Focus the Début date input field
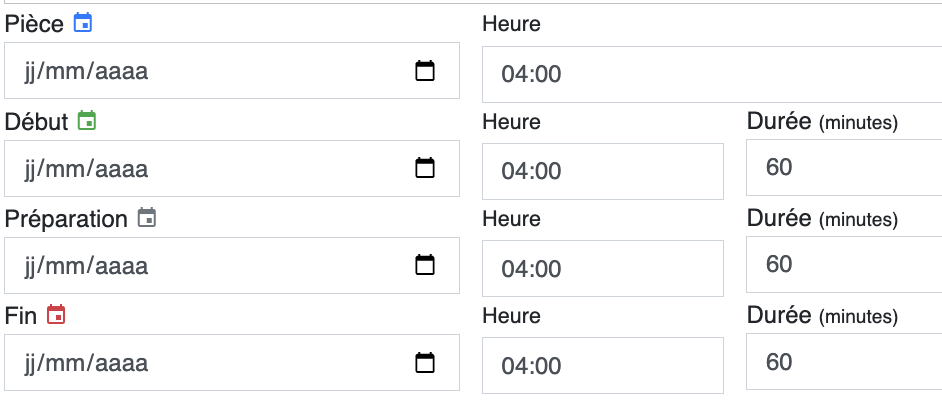The height and width of the screenshot is (400, 942). (x=232, y=168)
